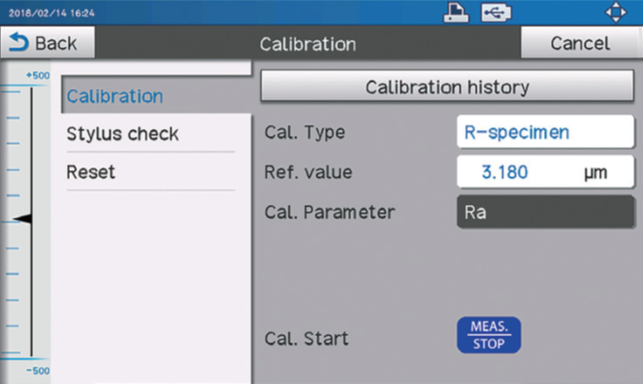Open the Cal. Parameter Ra field

click(x=545, y=212)
